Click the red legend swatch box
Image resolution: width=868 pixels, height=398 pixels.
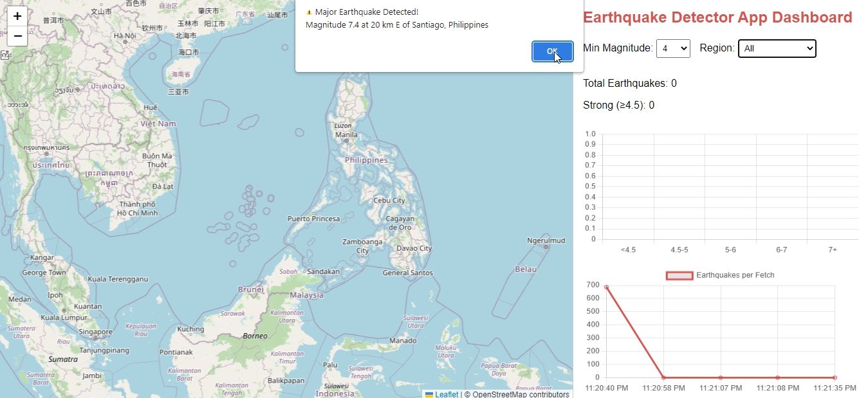pos(679,275)
